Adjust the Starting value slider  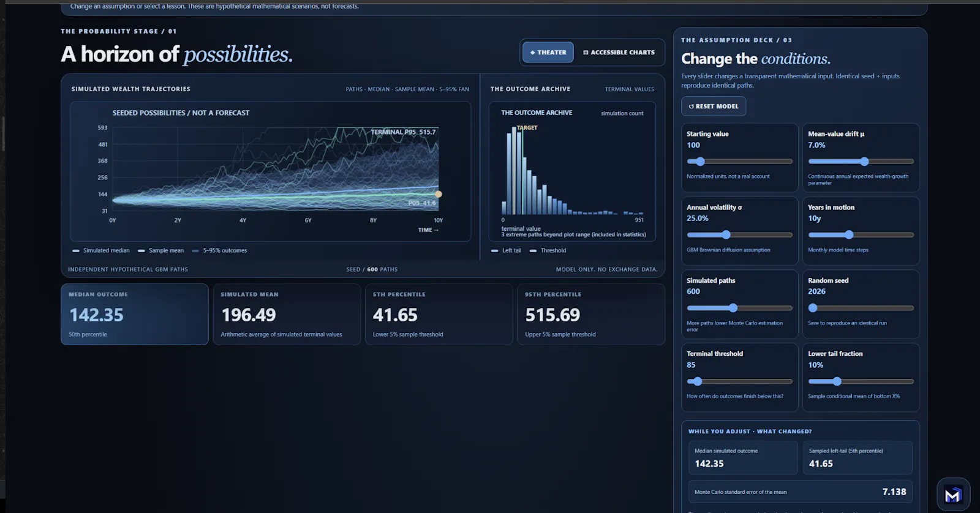(739, 162)
